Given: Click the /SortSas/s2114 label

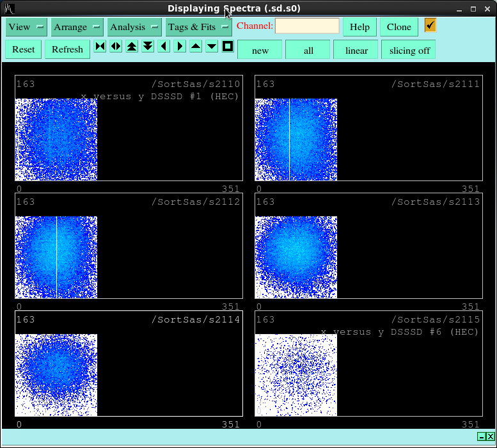Looking at the screenshot, I should 196,319.
